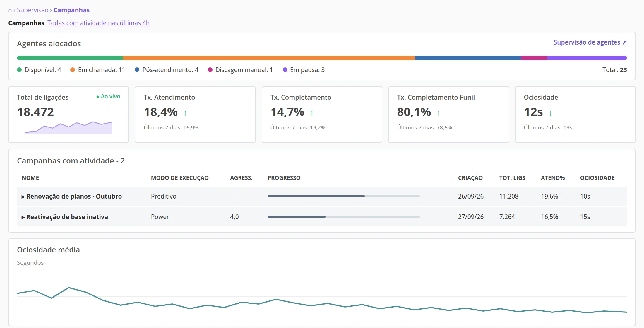Viewport: 644px width, 328px height.
Task: Click Total de ligações sparkline chart
Action: (68, 127)
